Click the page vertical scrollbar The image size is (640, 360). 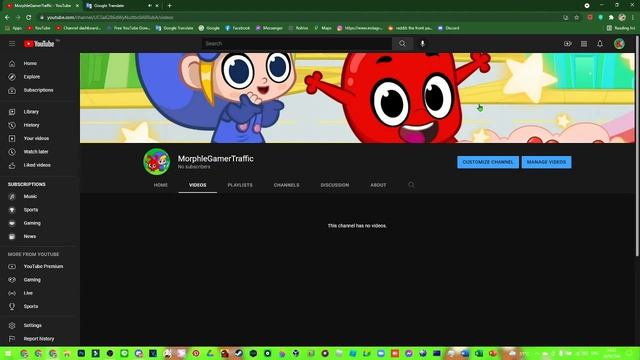pyautogui.click(x=637, y=146)
